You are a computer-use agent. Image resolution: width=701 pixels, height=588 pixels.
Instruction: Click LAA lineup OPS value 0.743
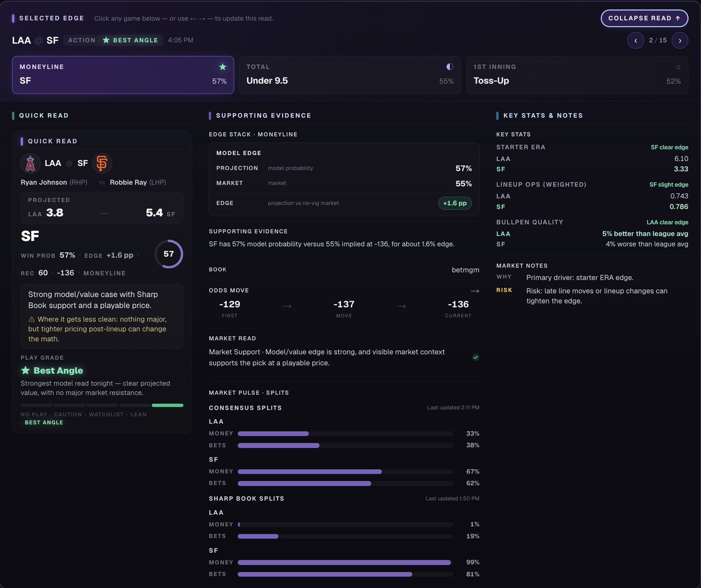tap(679, 196)
